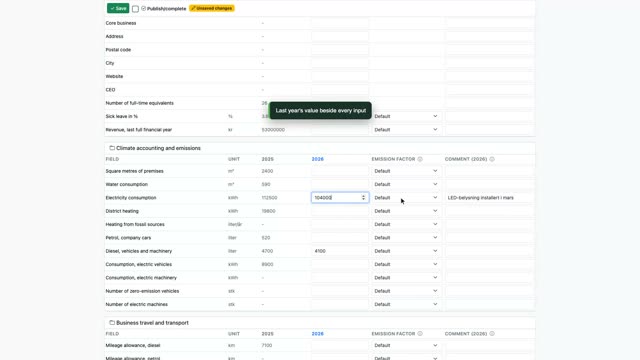
Task: Open emission factor dropdown for Water consumption
Action: [406, 184]
